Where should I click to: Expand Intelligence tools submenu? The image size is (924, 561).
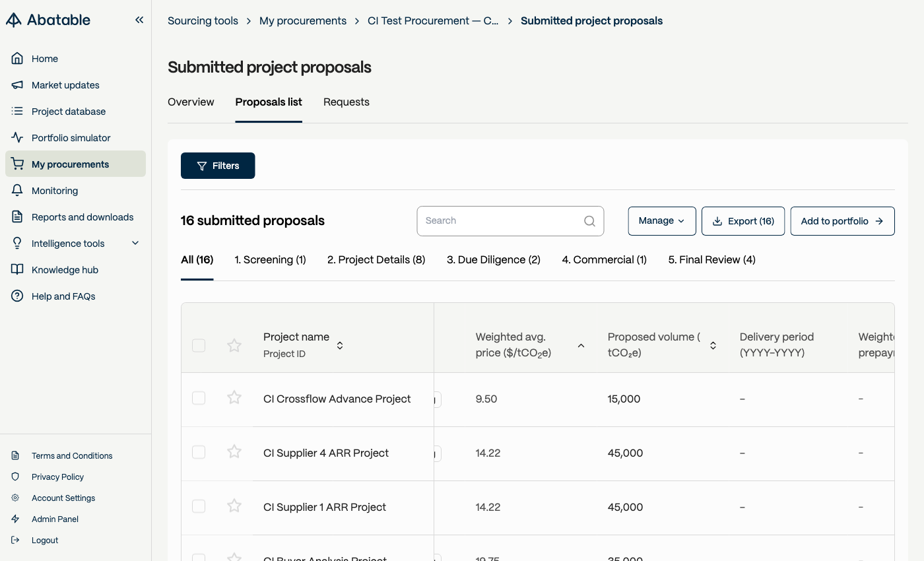tap(135, 244)
